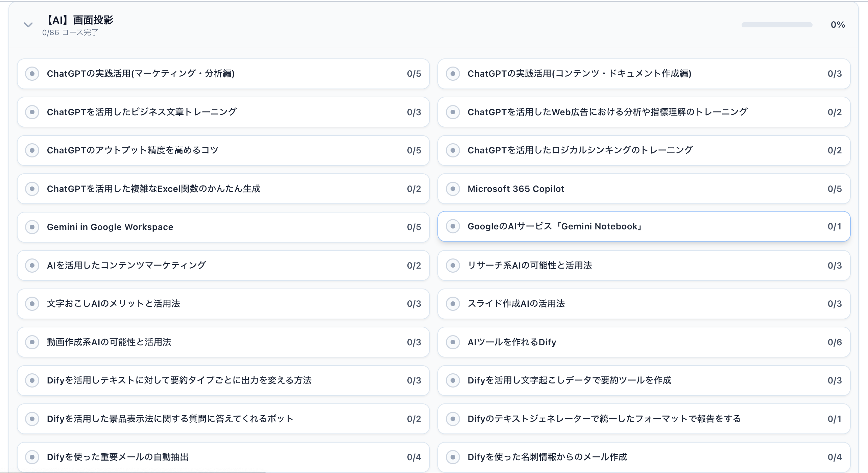The image size is (868, 473).
Task: Click status circle for リサーチ系AIの可能性と活用法
Action: [x=453, y=265]
